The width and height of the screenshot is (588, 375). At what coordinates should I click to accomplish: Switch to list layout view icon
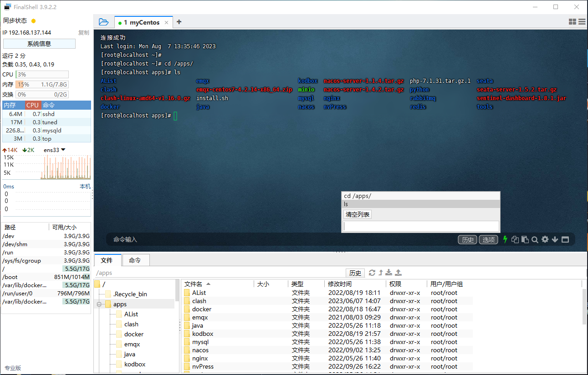click(x=582, y=21)
